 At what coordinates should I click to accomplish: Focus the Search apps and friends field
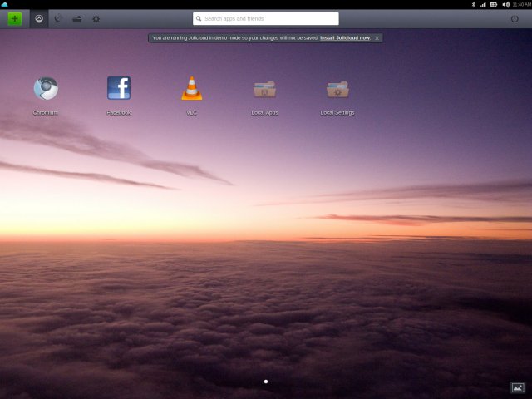pyautogui.click(x=266, y=18)
